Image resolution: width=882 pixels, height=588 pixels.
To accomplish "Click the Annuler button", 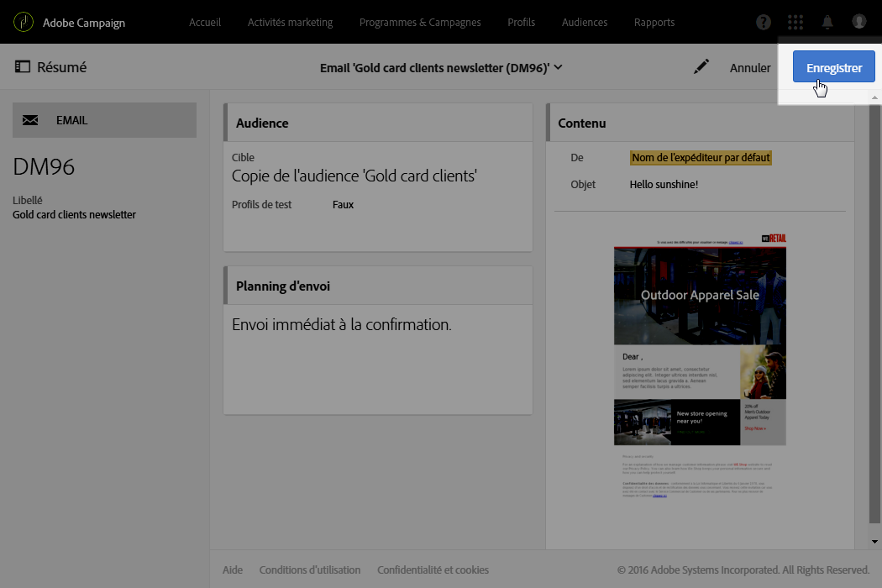I will point(750,68).
